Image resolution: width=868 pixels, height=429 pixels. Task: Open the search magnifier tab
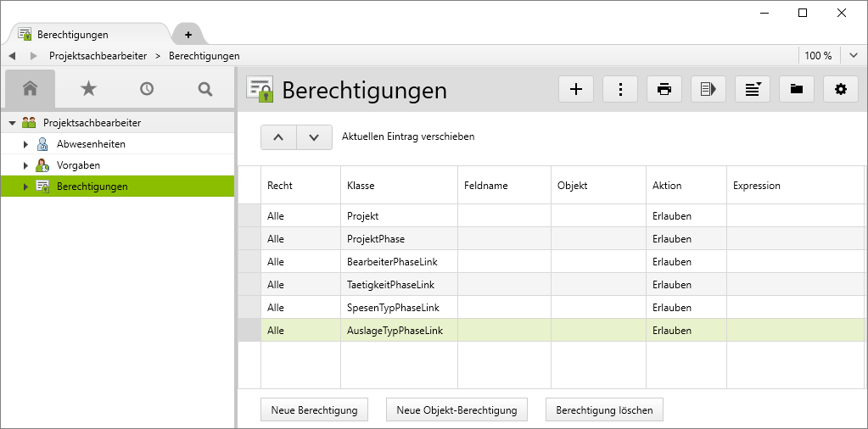(204, 88)
